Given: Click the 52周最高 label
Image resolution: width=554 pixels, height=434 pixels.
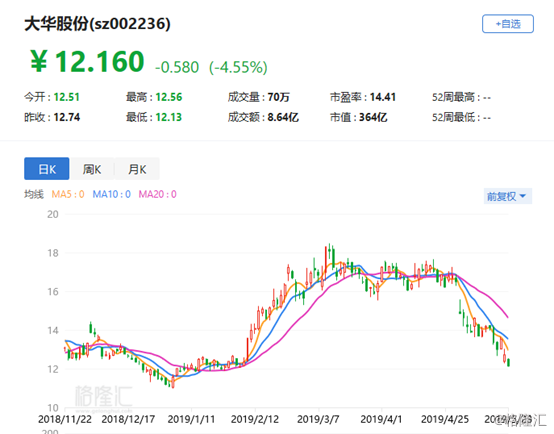Looking at the screenshot, I should click(x=453, y=97).
